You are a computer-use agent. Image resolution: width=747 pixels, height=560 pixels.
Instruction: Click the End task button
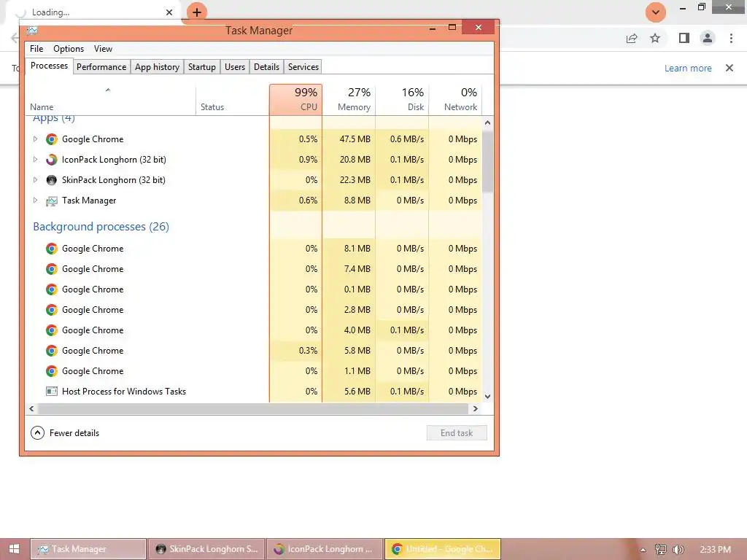[x=457, y=433]
